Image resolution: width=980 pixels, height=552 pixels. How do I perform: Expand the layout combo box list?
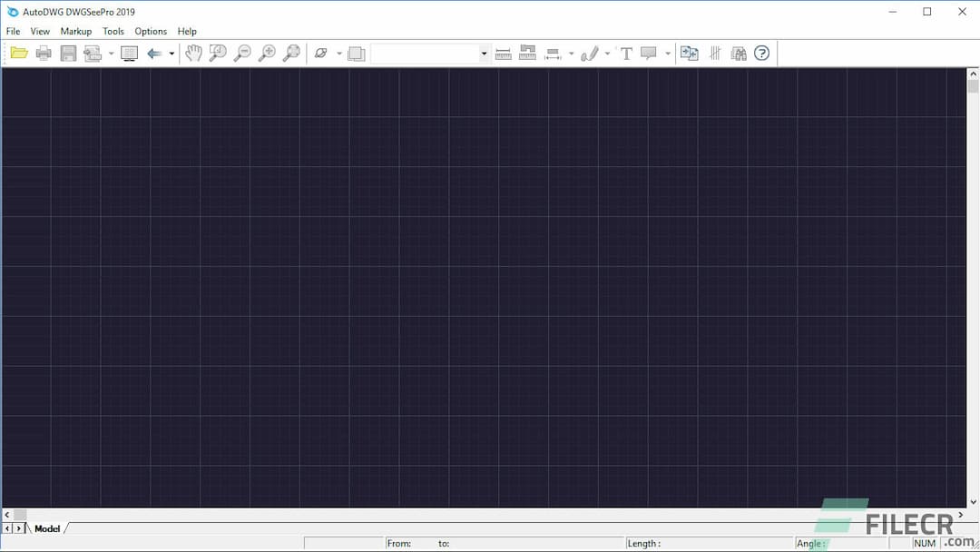tap(484, 53)
